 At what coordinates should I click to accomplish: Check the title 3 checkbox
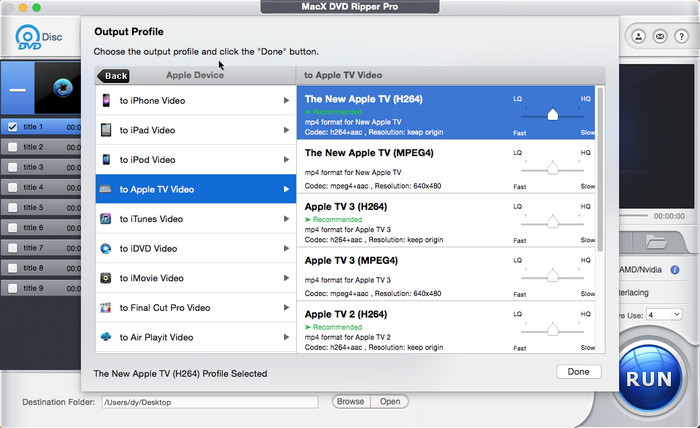[12, 167]
